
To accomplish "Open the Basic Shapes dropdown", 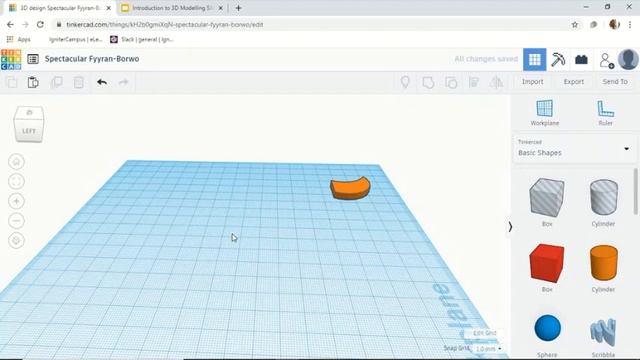I will point(574,149).
